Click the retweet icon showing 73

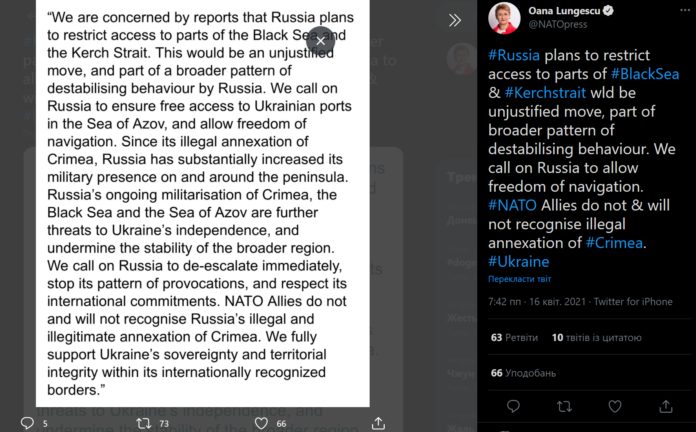144,423
